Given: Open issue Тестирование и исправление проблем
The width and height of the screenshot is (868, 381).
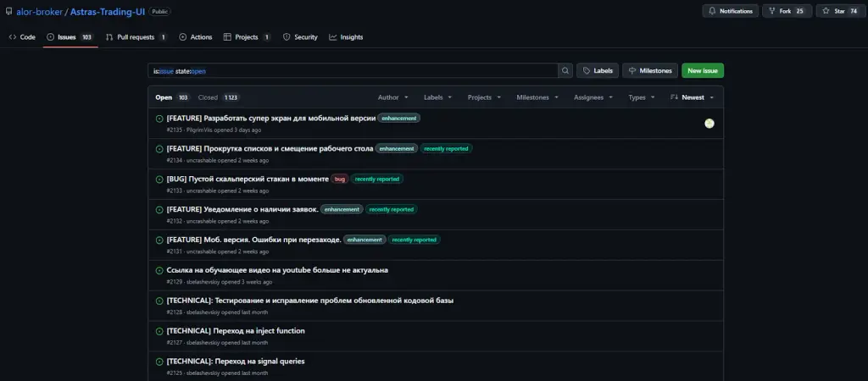Looking at the screenshot, I should click(310, 301).
